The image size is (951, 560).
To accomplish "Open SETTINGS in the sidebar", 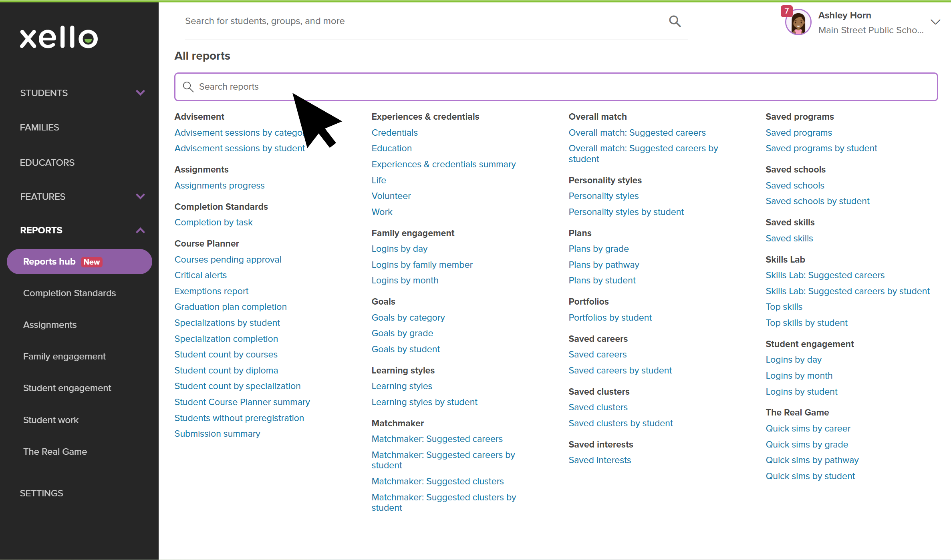I will 42,493.
